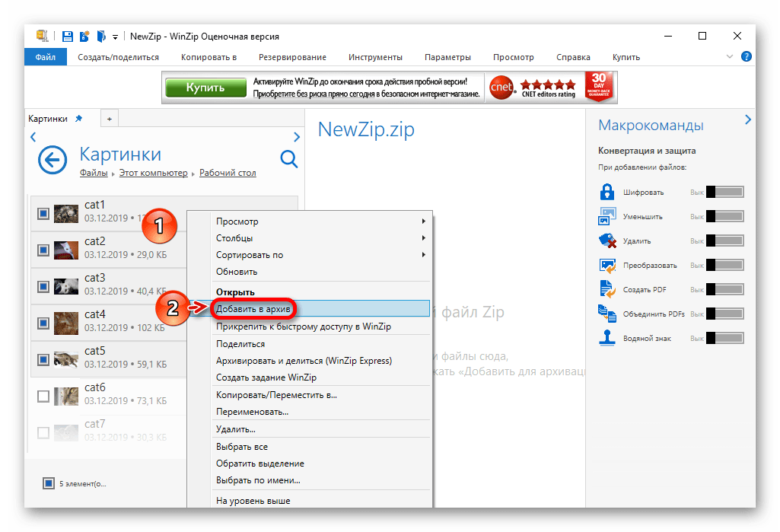780x532 pixels.
Task: Choose Копировать/Переместить в... menu entry
Action: 320,395
